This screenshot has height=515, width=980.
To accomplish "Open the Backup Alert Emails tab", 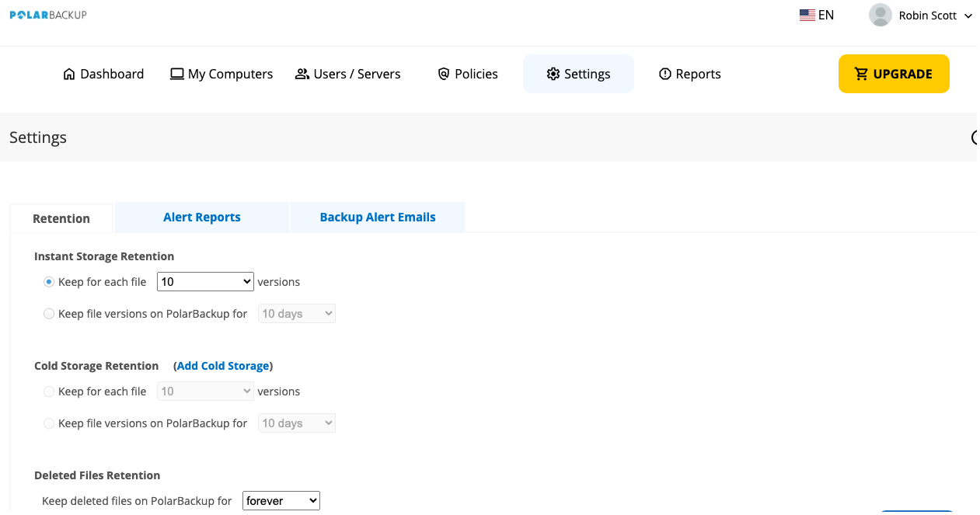I will click(x=378, y=217).
